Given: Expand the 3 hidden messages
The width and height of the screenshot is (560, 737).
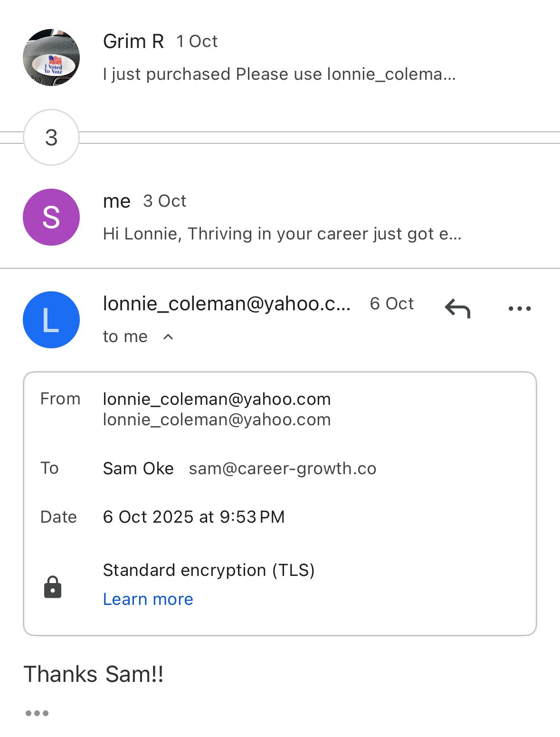Looking at the screenshot, I should pos(51,137).
